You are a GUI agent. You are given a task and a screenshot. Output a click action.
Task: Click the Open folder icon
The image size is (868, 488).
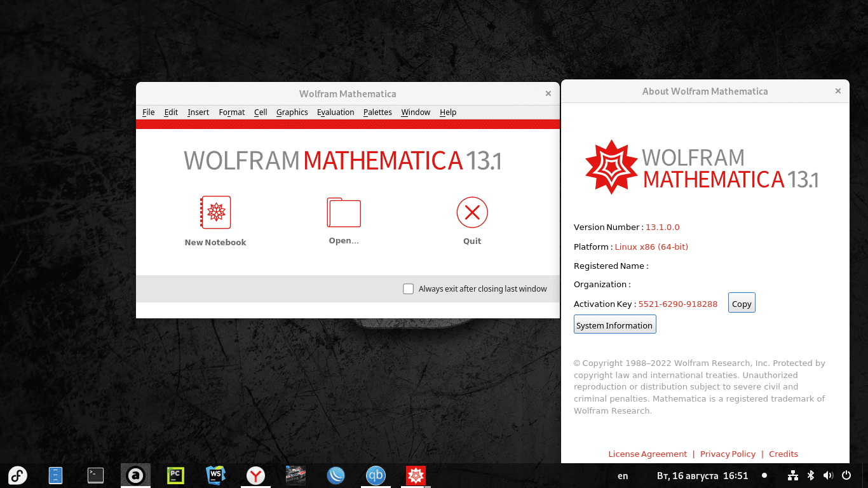tap(344, 212)
